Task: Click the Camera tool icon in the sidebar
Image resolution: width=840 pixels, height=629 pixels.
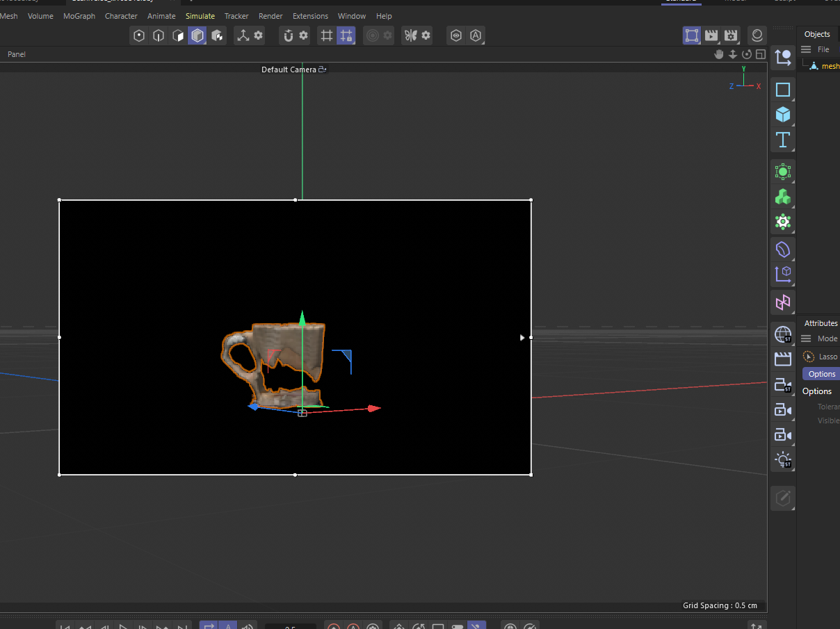Action: tap(782, 409)
